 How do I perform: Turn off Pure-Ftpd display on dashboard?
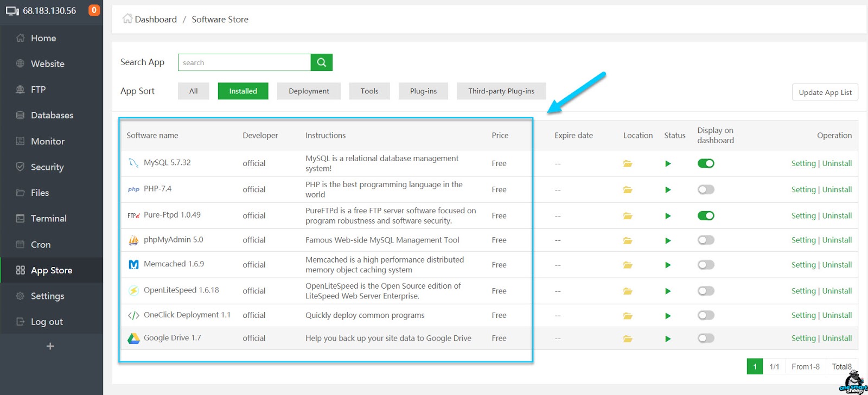(706, 215)
